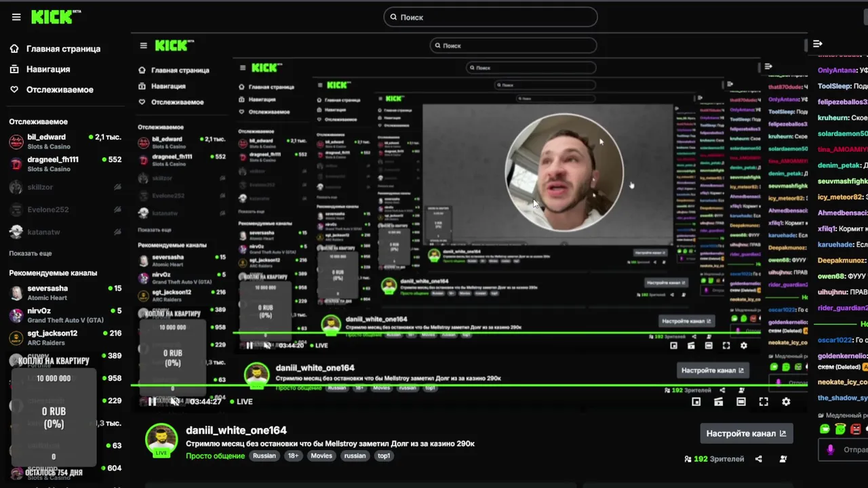This screenshot has width=868, height=488.
Task: Insert the first green chat emote
Action: [825, 429]
